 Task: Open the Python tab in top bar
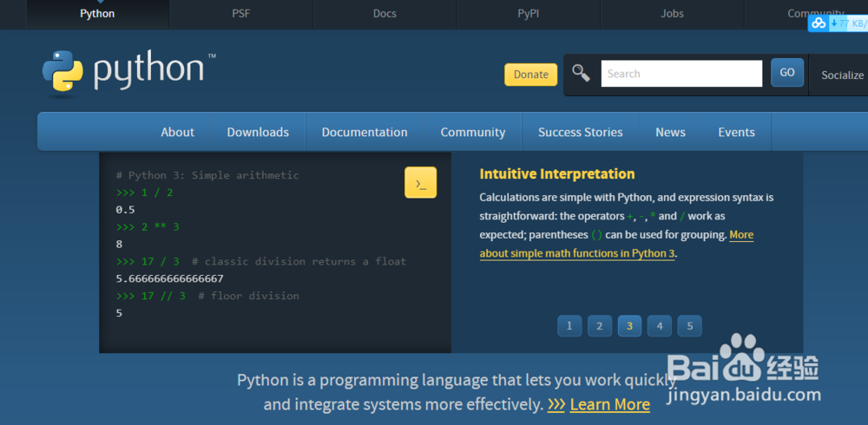(97, 14)
